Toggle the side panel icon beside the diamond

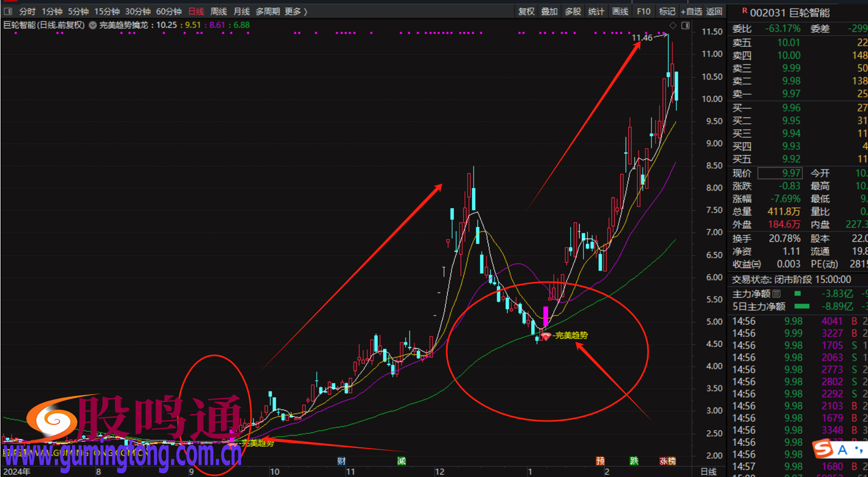pyautogui.click(x=685, y=25)
